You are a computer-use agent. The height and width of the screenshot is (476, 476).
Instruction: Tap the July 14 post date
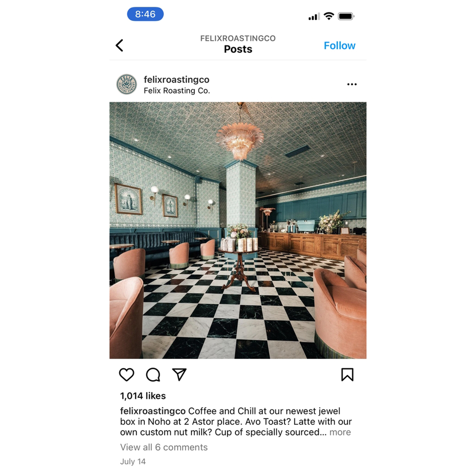(x=133, y=461)
